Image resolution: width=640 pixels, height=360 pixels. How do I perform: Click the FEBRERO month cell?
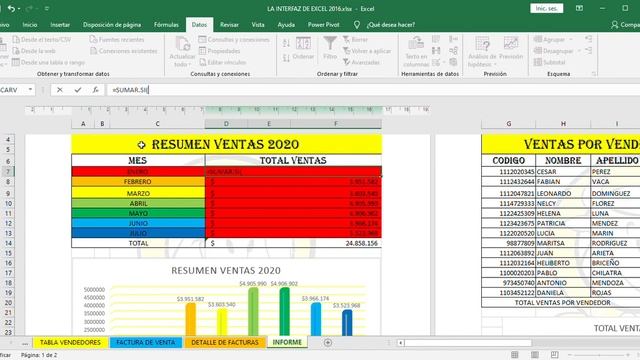point(138,182)
